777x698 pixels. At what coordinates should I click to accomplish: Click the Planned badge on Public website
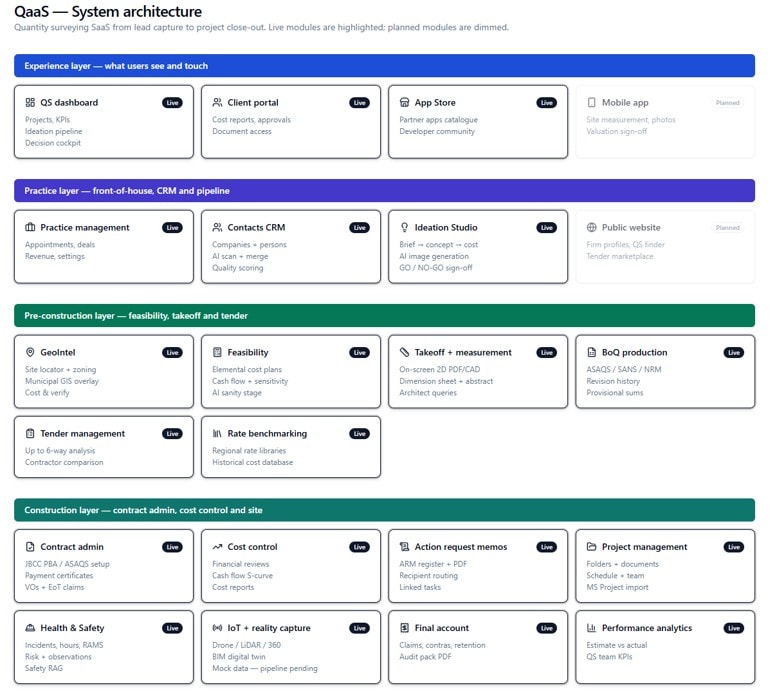tap(727, 228)
